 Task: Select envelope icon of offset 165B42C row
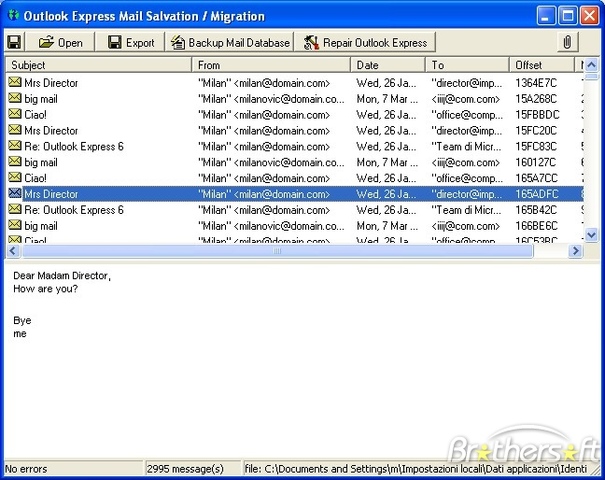tap(15, 209)
